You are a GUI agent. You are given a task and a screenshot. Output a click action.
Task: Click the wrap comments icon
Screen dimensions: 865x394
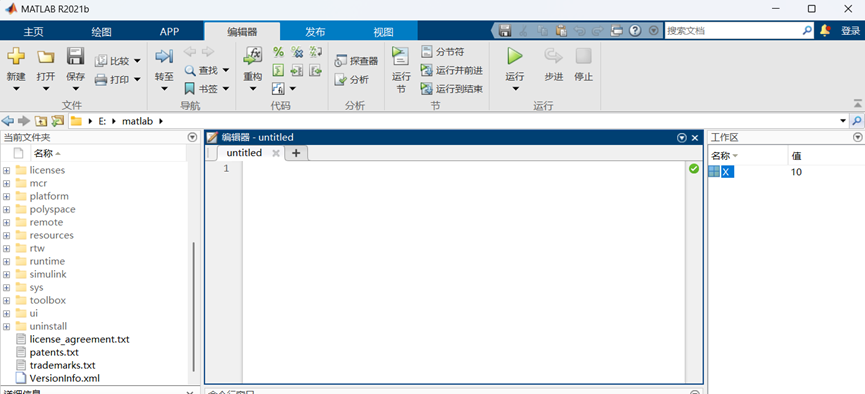point(316,52)
